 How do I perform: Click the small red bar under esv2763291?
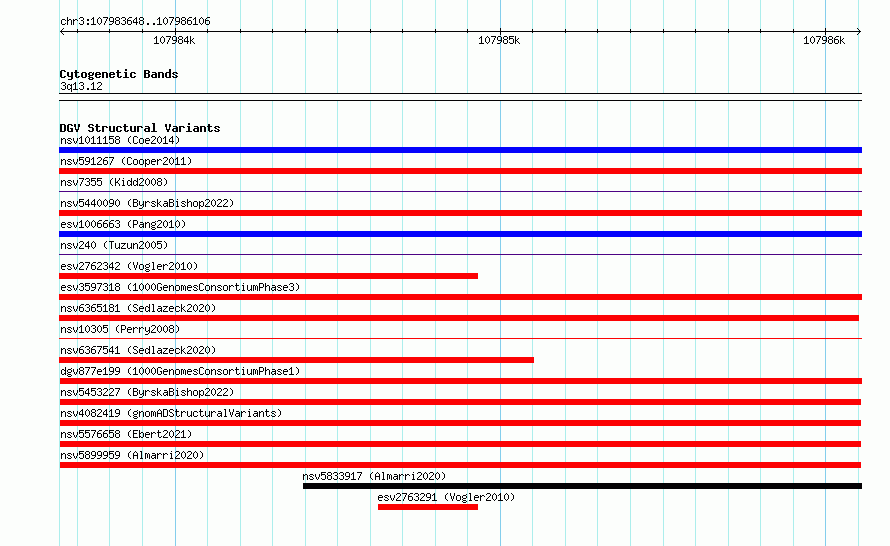428,507
